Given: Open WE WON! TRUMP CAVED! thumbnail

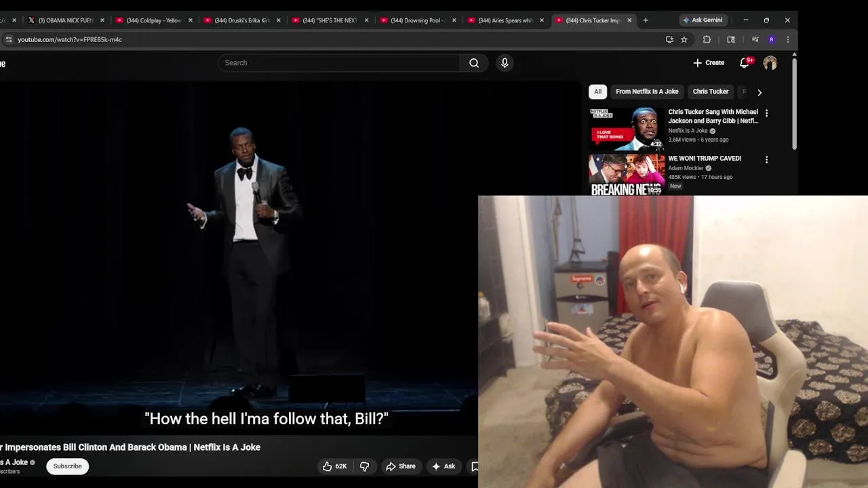Looking at the screenshot, I should tap(627, 175).
